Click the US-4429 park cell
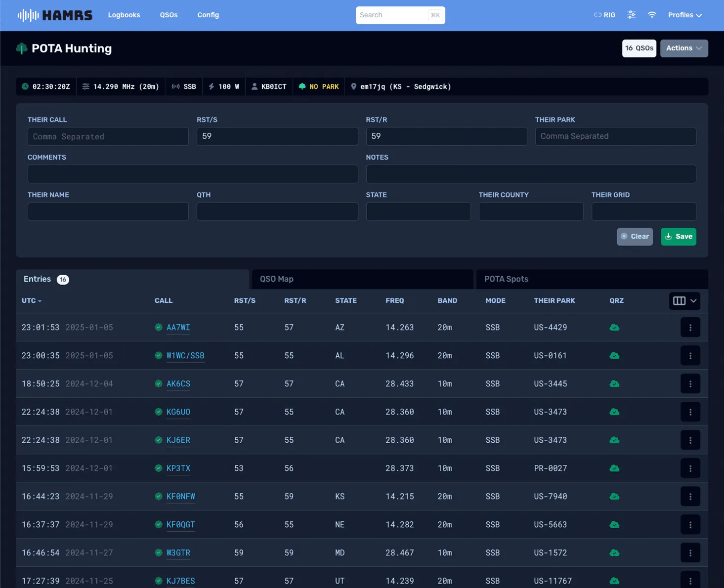Screen dimensions: 724x588 click(550, 327)
